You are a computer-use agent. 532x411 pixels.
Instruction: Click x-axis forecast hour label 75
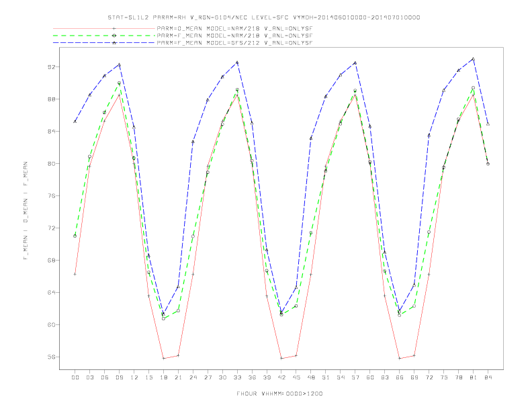click(x=444, y=377)
